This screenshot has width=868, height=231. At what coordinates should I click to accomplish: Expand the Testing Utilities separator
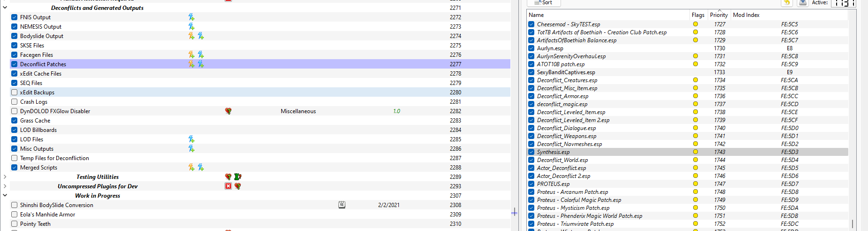tap(5, 177)
